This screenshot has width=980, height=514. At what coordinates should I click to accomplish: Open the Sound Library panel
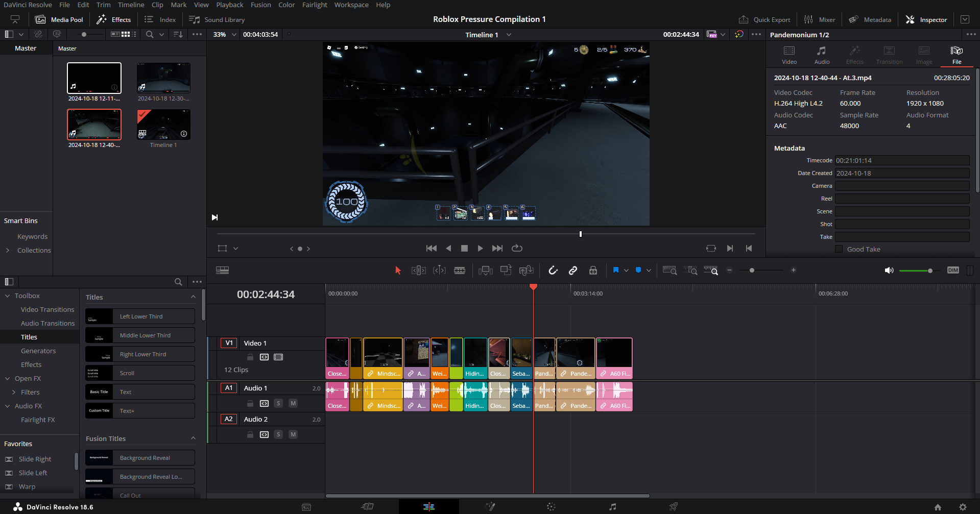217,19
